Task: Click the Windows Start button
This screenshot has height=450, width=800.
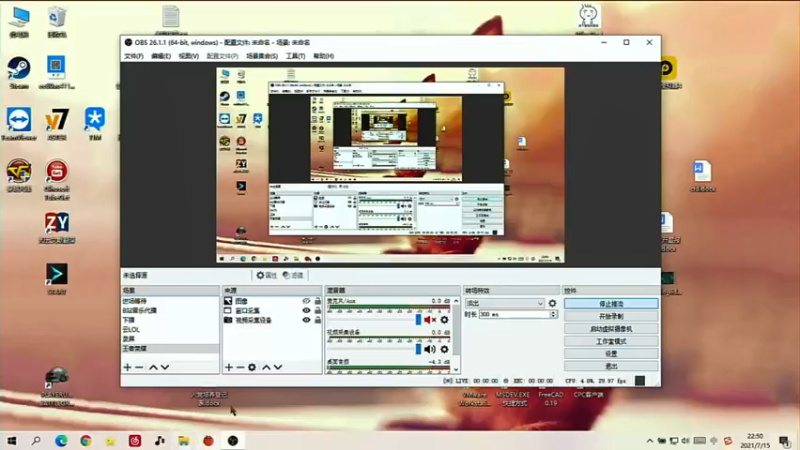Action: coord(12,440)
